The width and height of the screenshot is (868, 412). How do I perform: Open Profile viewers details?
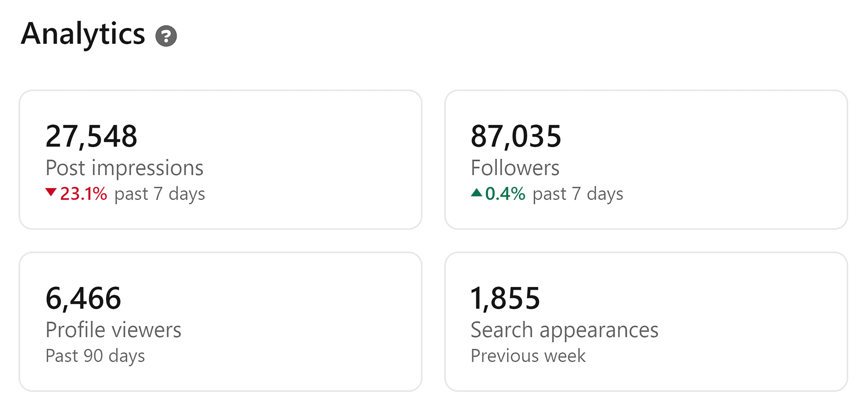pyautogui.click(x=114, y=329)
